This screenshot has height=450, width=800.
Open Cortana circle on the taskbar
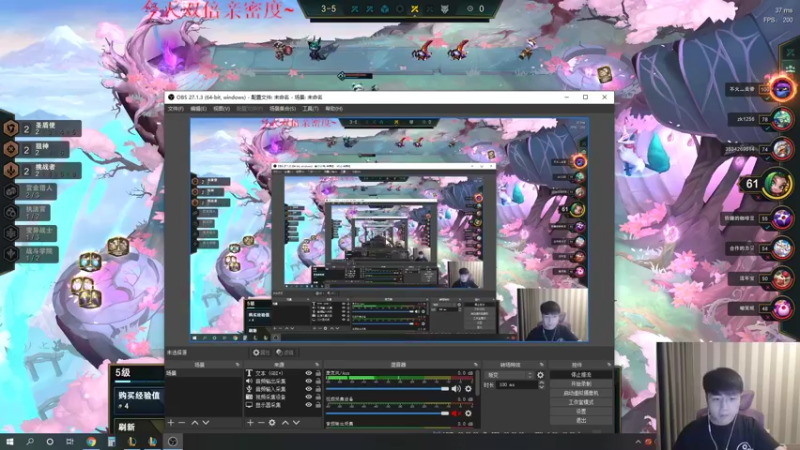50,441
